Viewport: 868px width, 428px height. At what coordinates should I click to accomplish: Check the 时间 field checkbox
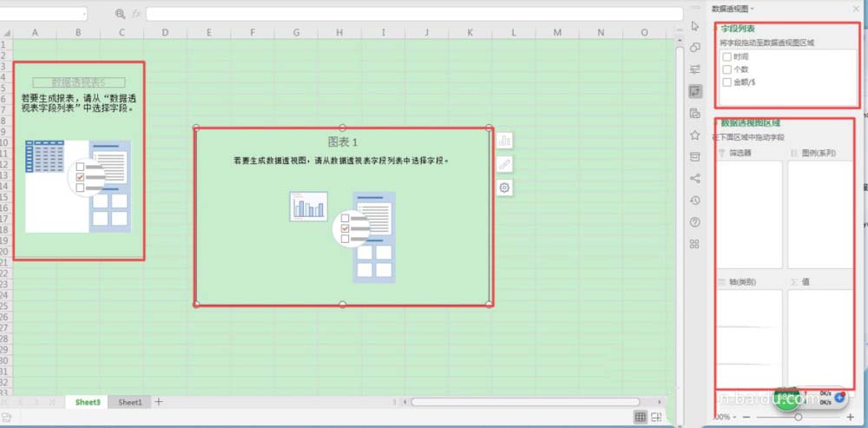pyautogui.click(x=727, y=56)
